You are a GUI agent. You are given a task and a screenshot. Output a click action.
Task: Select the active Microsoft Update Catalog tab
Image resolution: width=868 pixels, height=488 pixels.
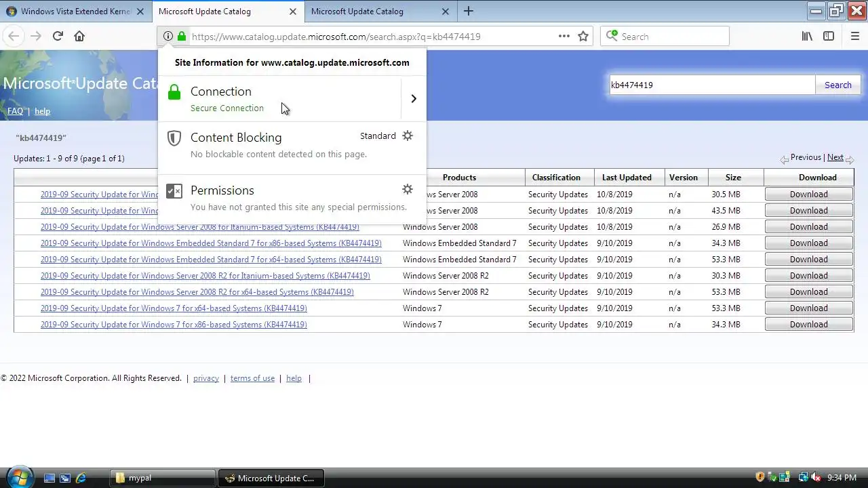(227, 12)
